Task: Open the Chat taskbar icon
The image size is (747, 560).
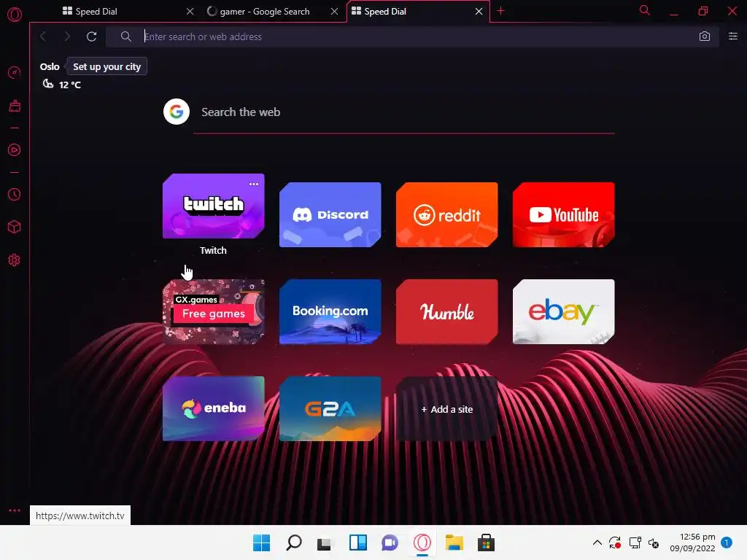Action: coord(390,542)
